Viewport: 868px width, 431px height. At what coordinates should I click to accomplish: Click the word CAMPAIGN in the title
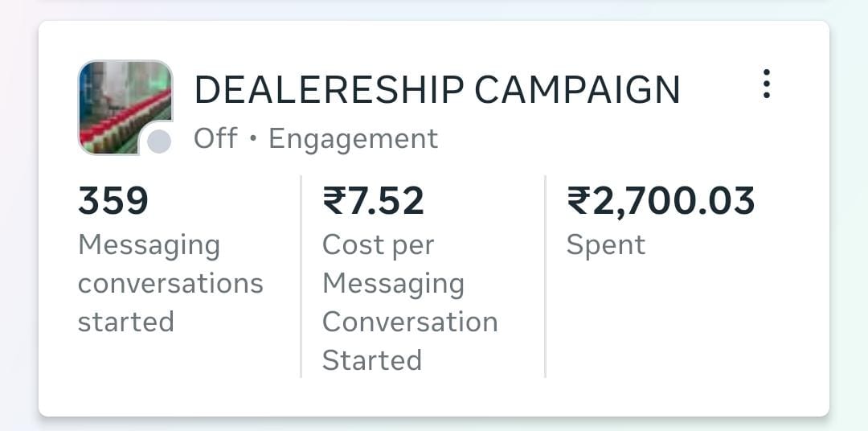[x=576, y=90]
